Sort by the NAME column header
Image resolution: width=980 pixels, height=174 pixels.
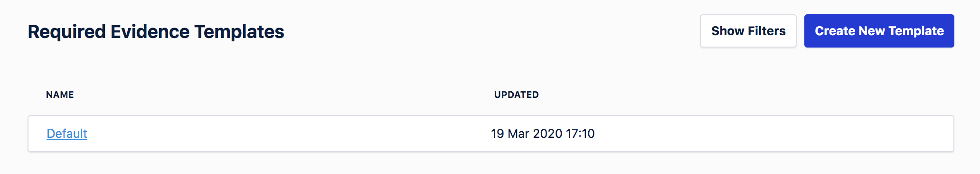pos(60,95)
